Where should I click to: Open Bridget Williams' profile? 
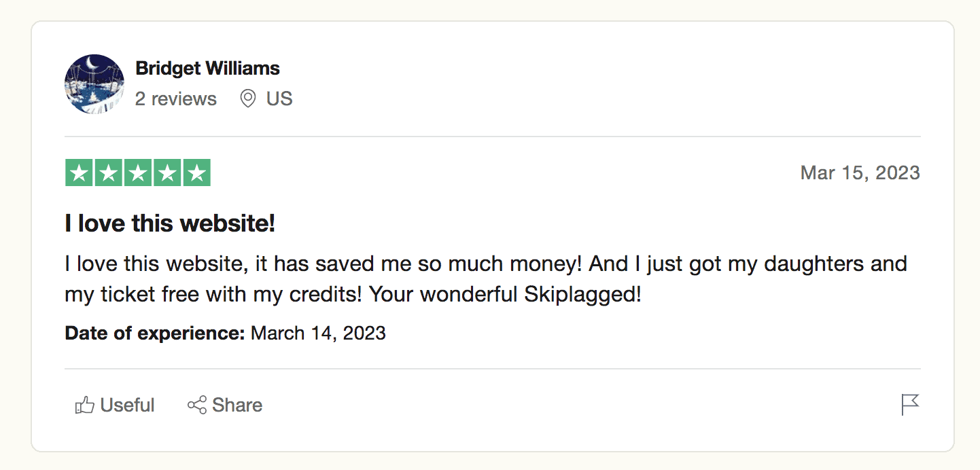[207, 67]
